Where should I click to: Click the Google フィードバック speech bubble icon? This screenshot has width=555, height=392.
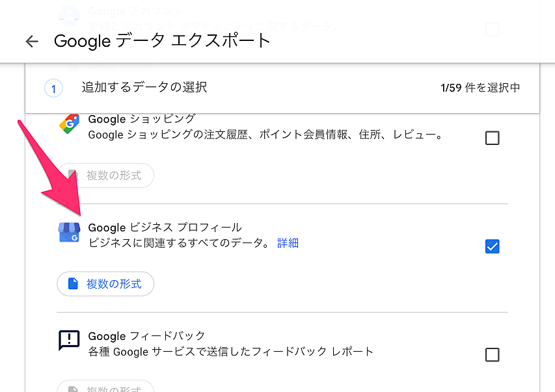pos(69,340)
